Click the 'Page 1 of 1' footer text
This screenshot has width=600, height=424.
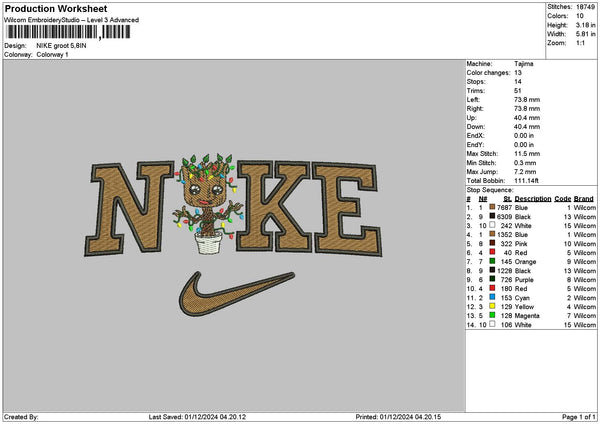tap(579, 417)
